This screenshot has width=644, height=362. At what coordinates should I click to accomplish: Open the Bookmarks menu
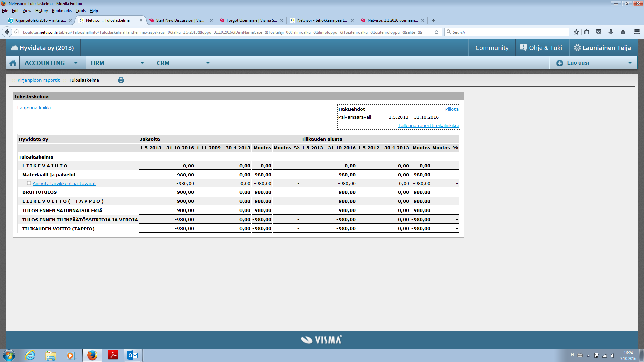(62, 11)
